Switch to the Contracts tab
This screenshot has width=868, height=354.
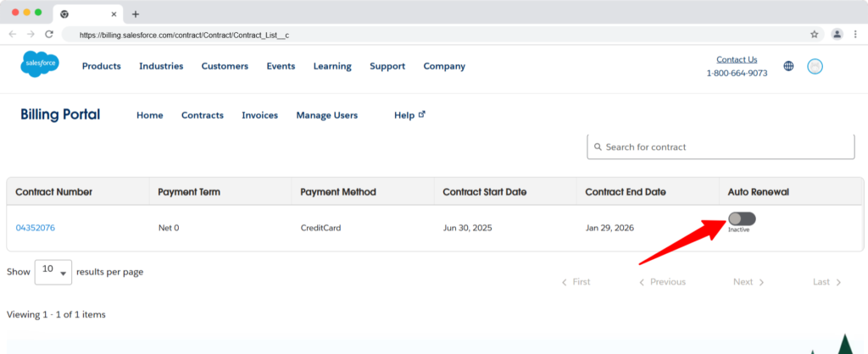pos(203,115)
